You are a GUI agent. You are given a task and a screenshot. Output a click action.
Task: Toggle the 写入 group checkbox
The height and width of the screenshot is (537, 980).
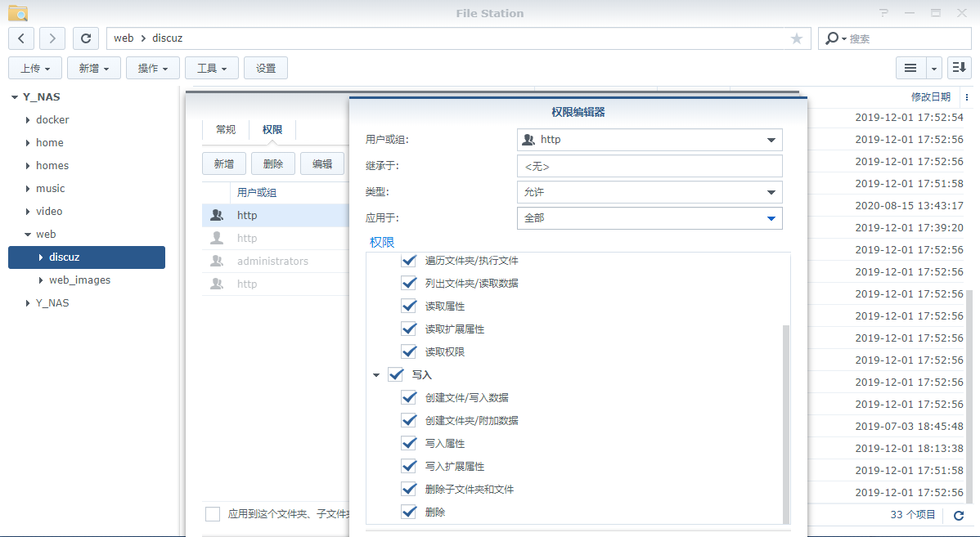coord(396,375)
